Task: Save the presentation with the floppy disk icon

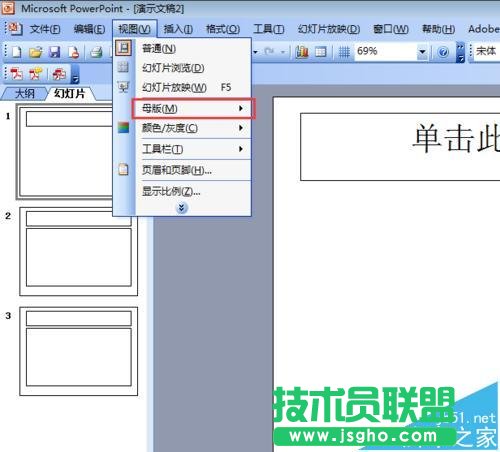Action: coord(54,52)
